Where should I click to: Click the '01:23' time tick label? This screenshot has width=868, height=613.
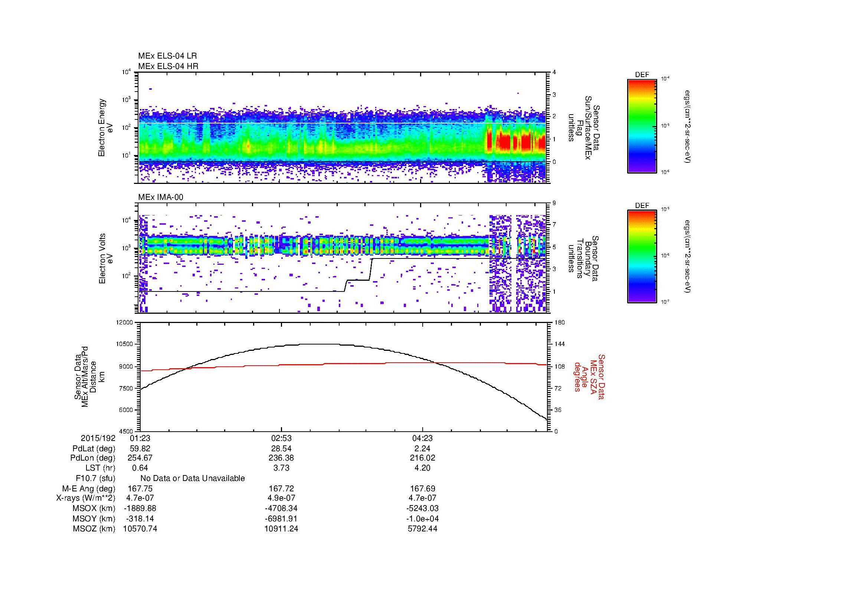click(140, 438)
